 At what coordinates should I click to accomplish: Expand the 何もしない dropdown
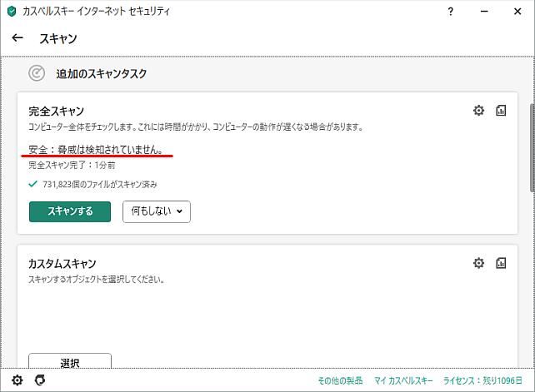[157, 211]
